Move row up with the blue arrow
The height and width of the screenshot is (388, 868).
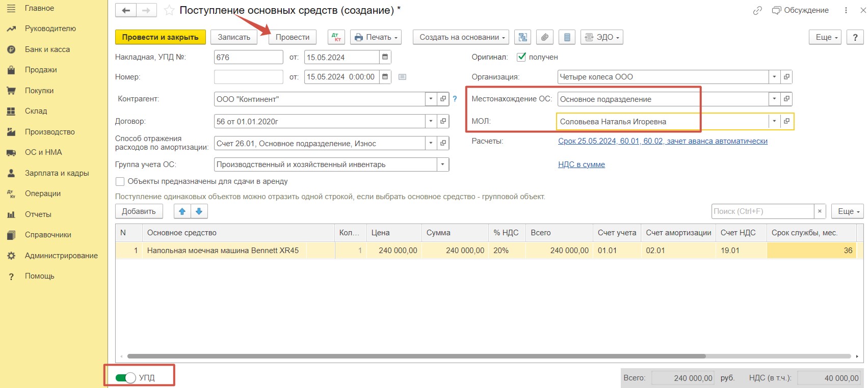point(182,211)
